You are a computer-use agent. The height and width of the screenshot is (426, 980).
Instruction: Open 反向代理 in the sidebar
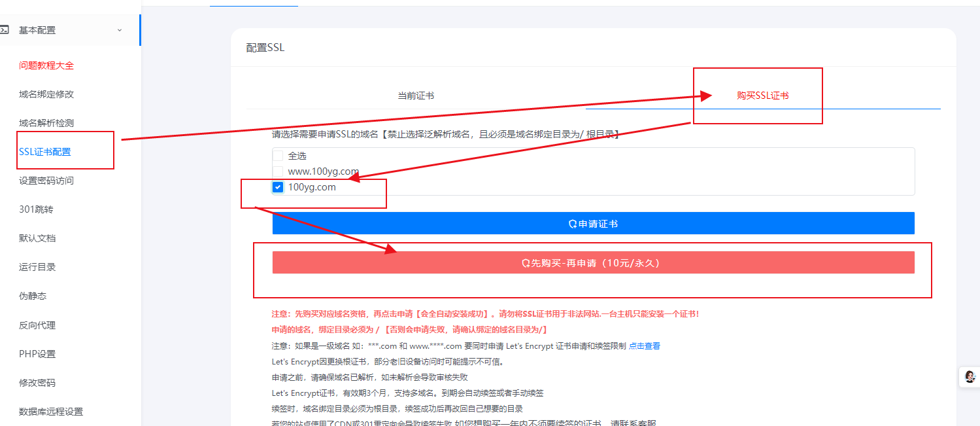click(x=37, y=325)
